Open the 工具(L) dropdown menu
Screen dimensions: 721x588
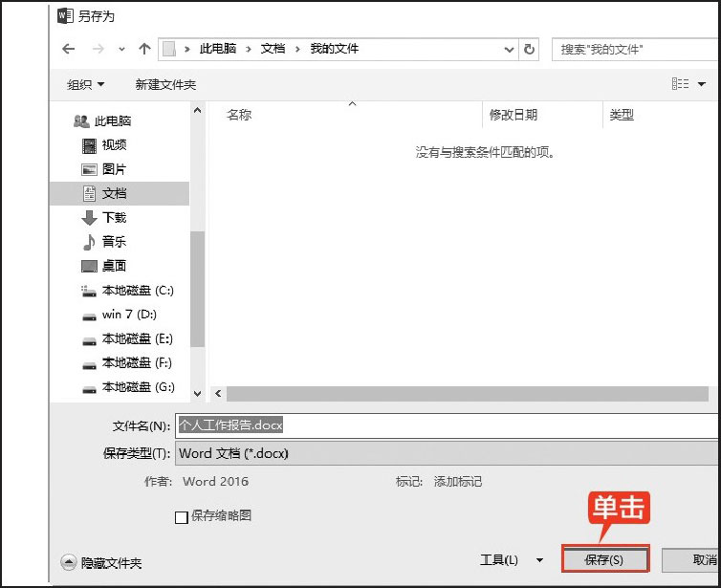click(511, 560)
